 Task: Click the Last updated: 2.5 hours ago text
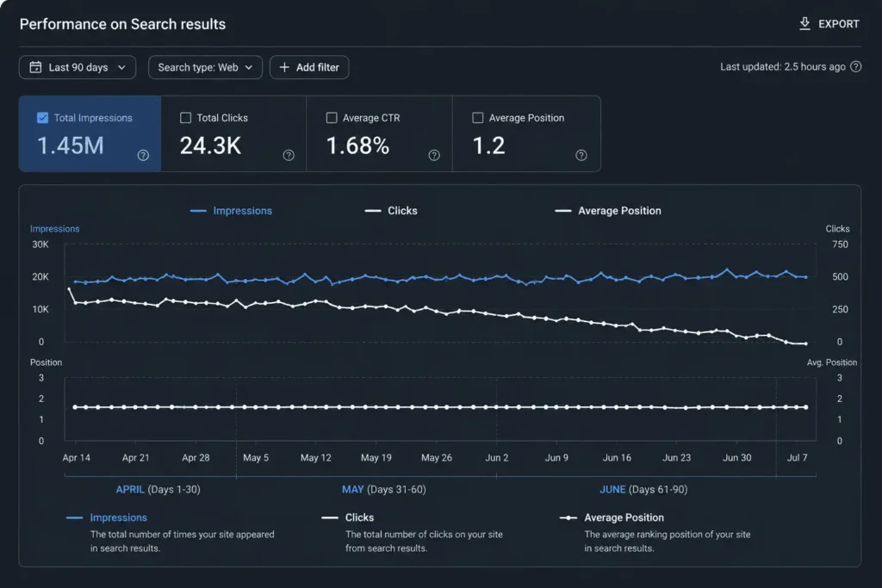[782, 67]
